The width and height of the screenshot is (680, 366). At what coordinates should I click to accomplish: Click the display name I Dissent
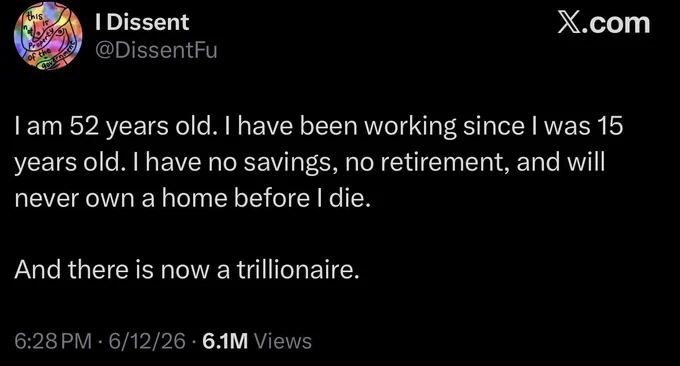point(142,22)
